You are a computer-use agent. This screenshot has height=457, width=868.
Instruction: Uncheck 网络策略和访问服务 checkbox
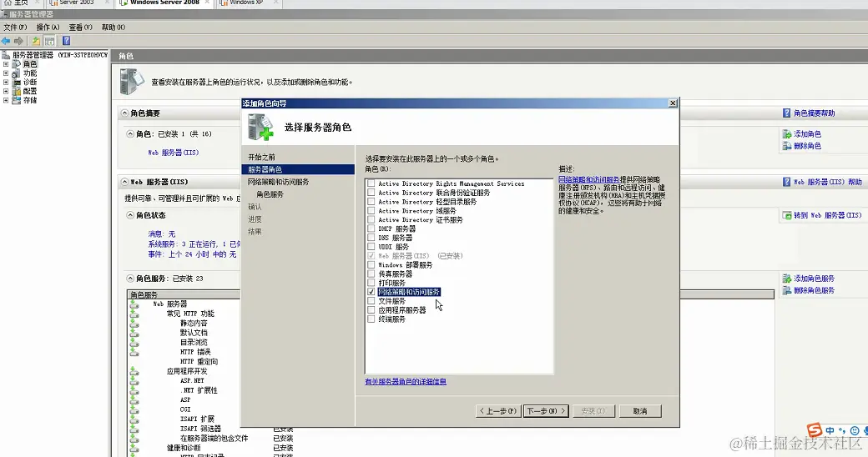coord(371,292)
